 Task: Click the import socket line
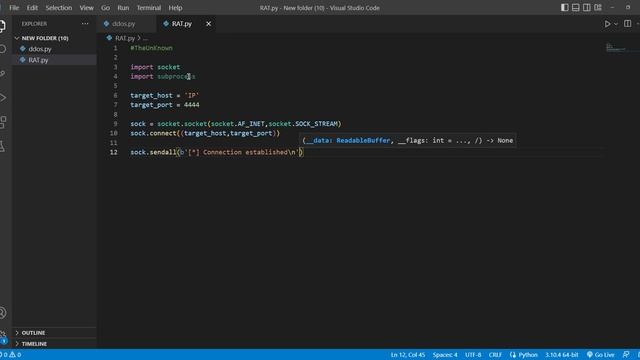click(155, 67)
